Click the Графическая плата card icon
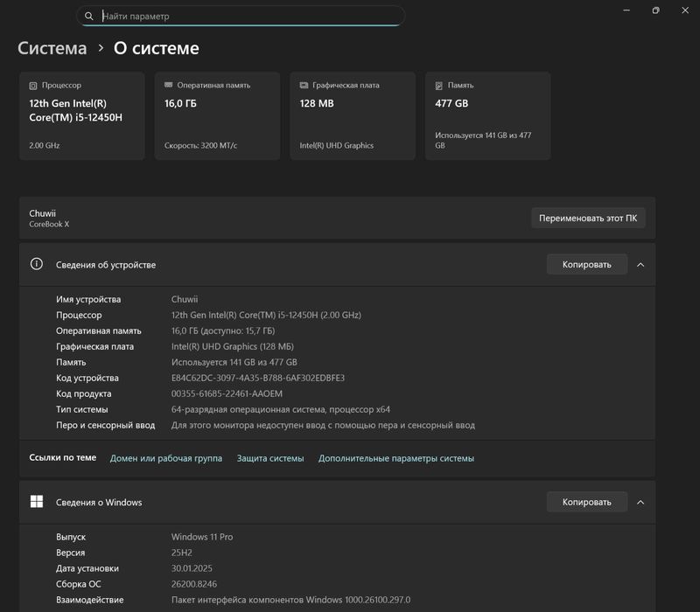The width and height of the screenshot is (700, 612). [x=304, y=85]
